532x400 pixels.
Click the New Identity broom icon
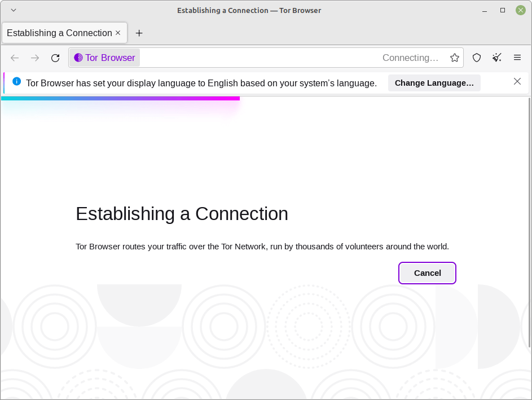point(497,58)
